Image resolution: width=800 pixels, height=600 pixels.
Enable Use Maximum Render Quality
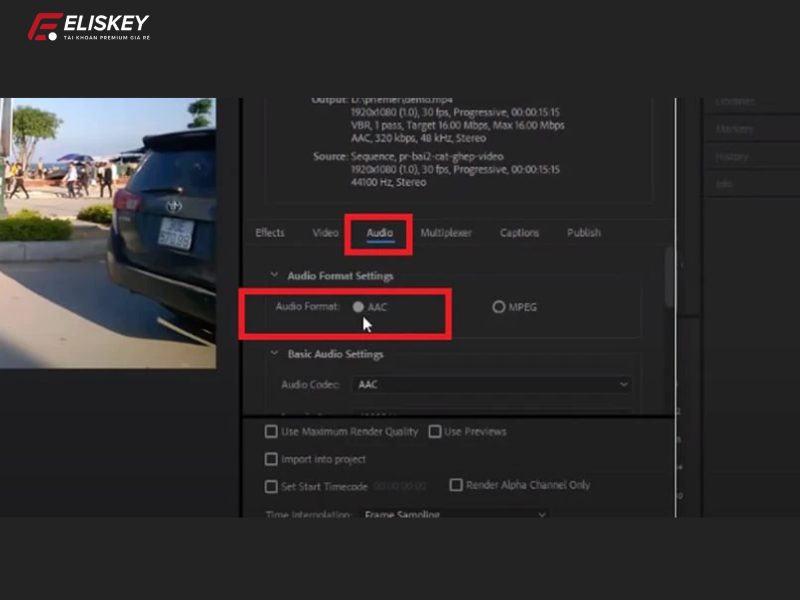point(270,431)
